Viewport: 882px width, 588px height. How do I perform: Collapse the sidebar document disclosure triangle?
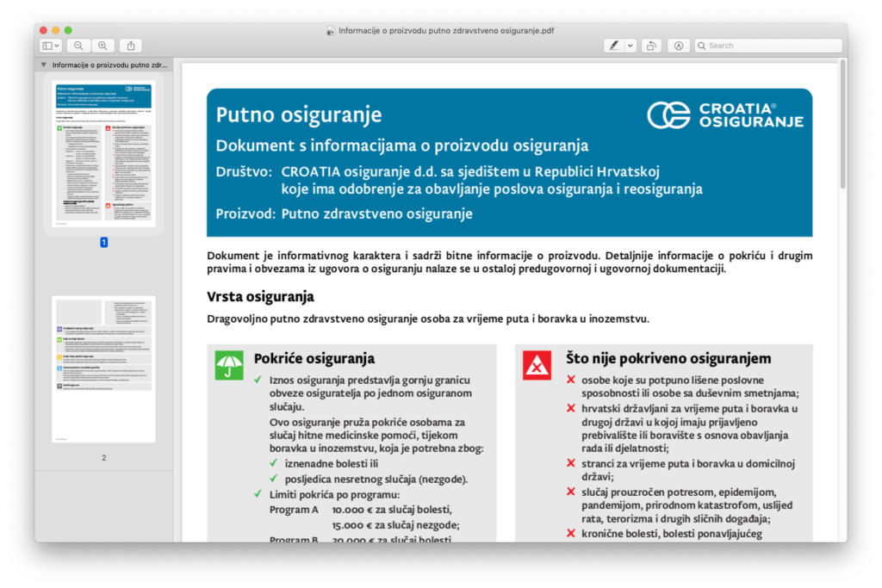[x=44, y=65]
